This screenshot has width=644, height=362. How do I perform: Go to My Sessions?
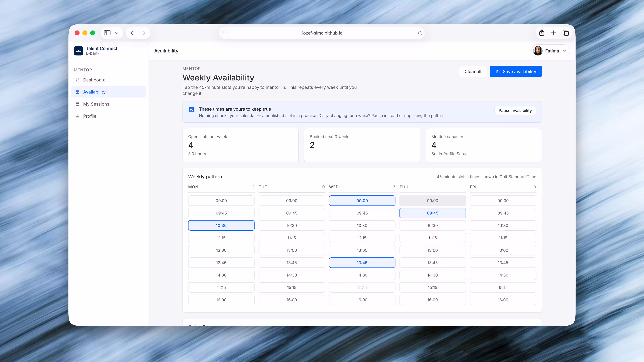coord(109,104)
